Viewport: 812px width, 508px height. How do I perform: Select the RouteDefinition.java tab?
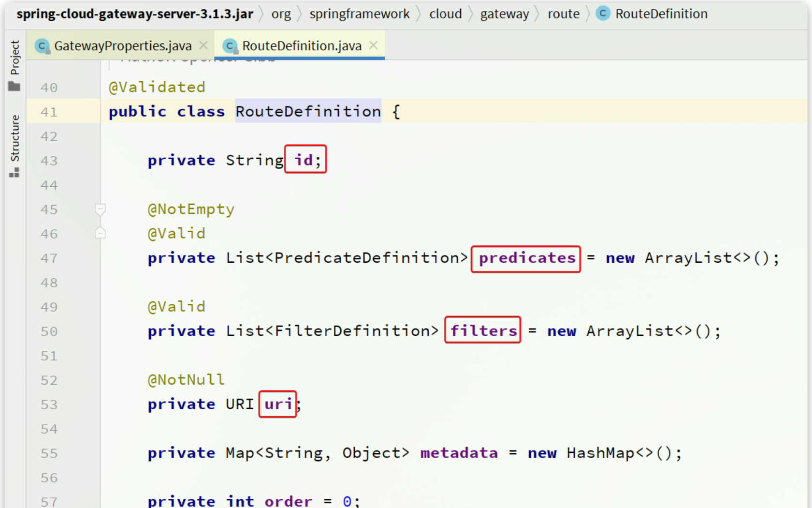coord(302,46)
